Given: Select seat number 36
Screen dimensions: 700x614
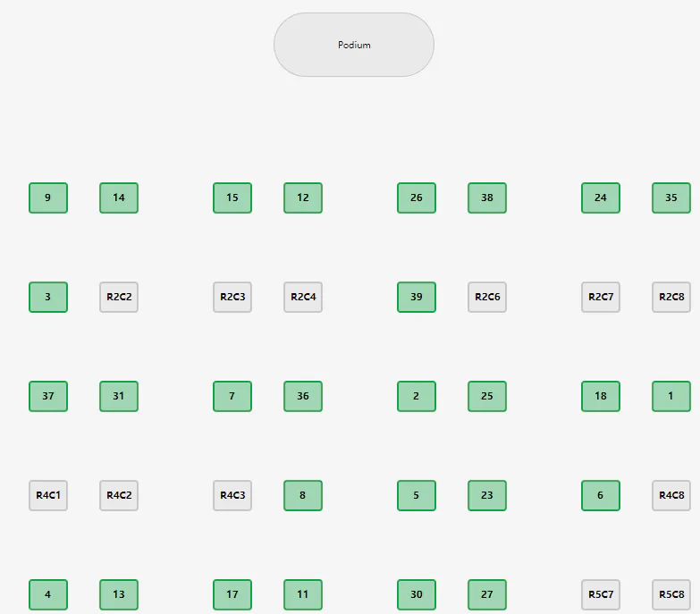Looking at the screenshot, I should tap(303, 396).
